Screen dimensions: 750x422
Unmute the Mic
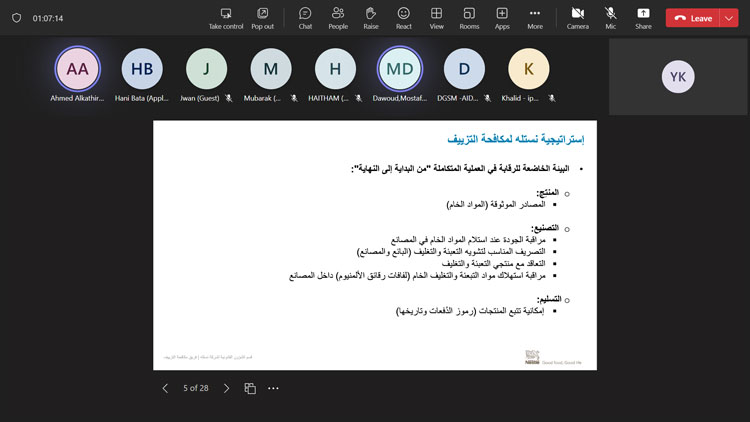click(x=610, y=17)
